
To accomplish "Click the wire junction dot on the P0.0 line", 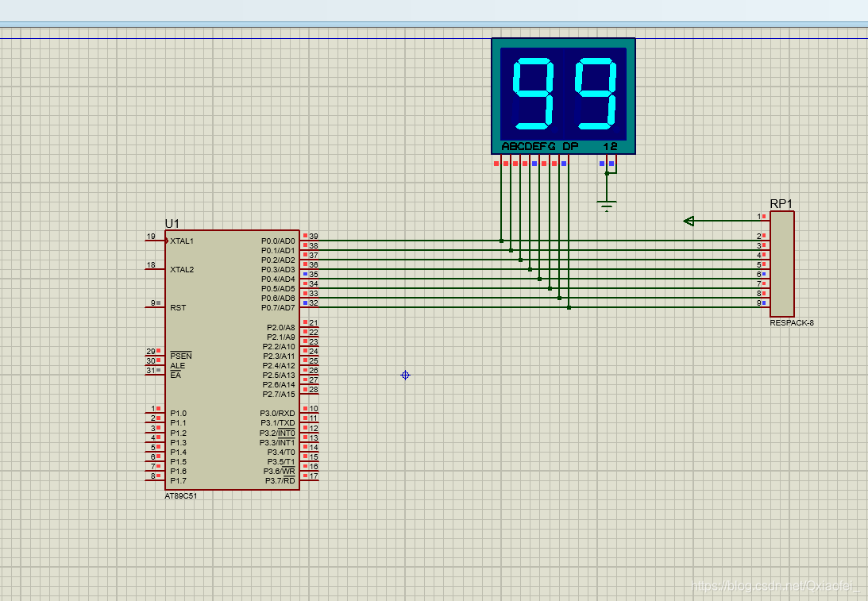I will pos(502,241).
